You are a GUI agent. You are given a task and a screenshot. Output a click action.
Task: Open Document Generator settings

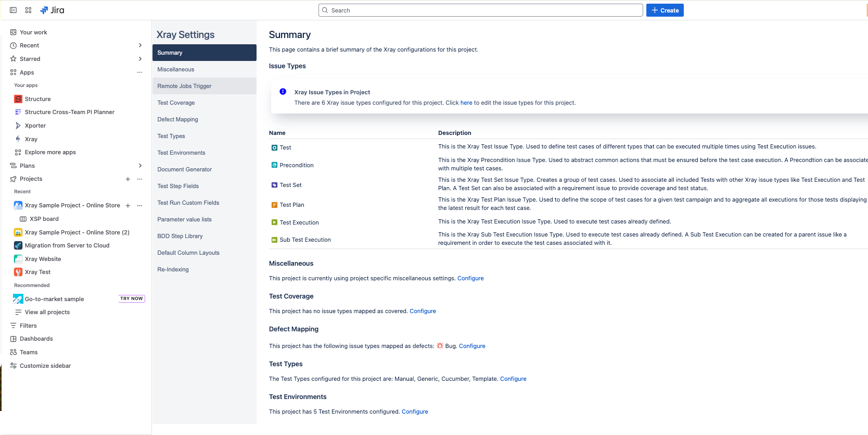click(x=205, y=169)
